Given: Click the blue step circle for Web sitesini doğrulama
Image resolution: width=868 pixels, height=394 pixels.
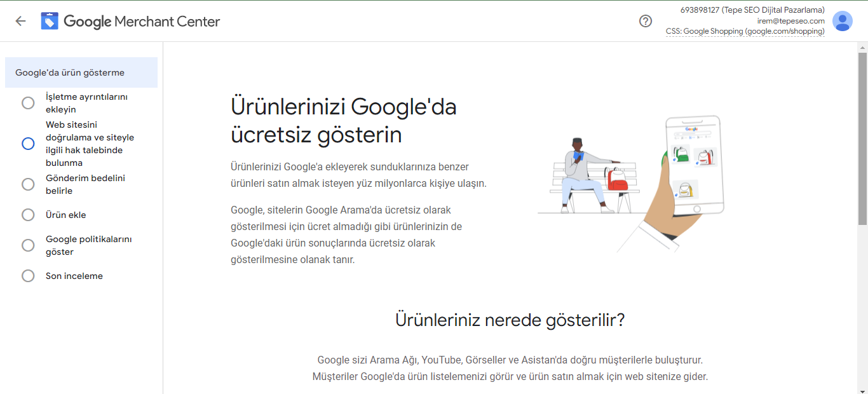Looking at the screenshot, I should (28, 144).
